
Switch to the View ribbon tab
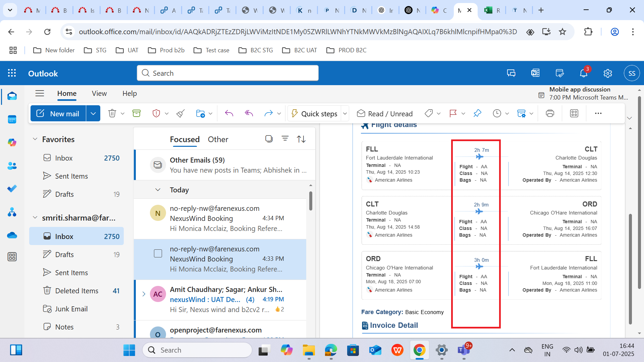(99, 94)
